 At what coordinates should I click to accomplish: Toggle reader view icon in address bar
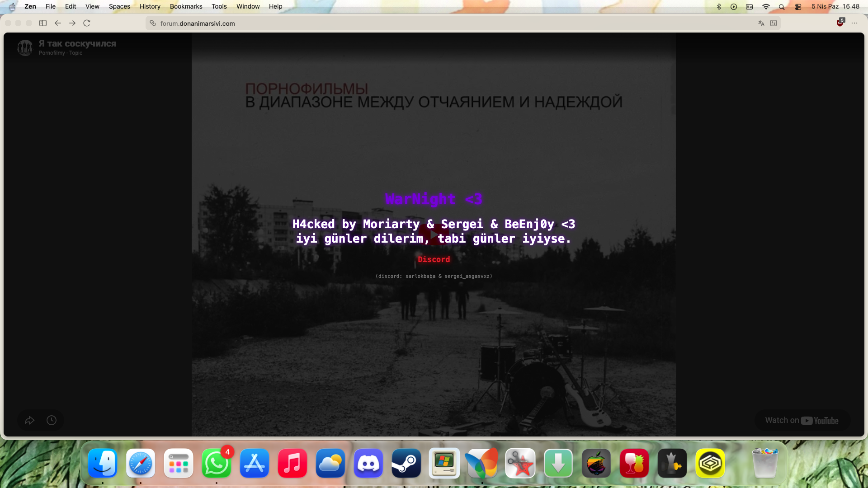pyautogui.click(x=774, y=23)
